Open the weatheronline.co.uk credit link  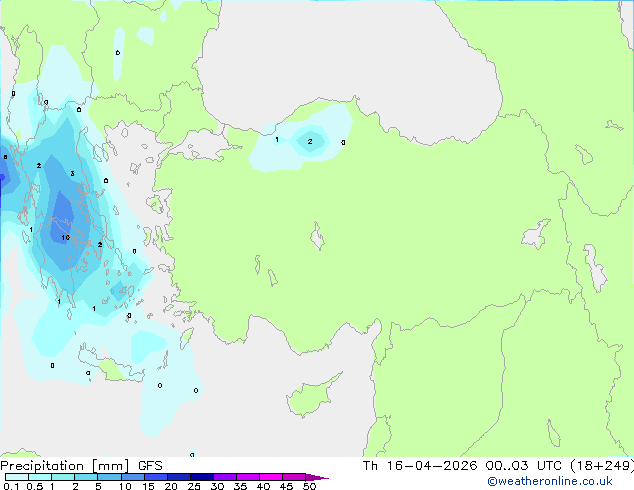[x=550, y=481]
